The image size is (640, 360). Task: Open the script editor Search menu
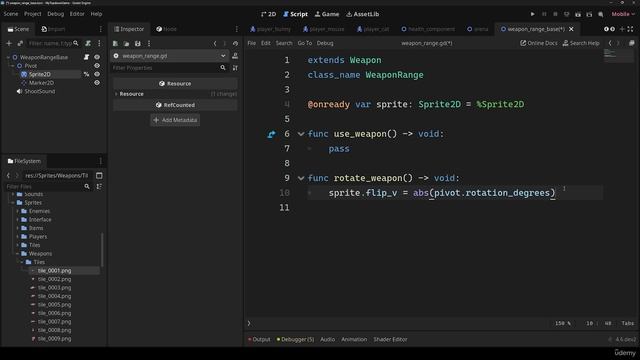(x=284, y=43)
